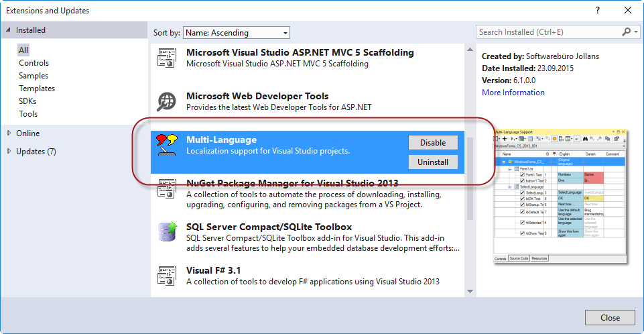Screen dimensions: 644x334
Task: Click the Microsoft Web Developer Tools icon
Action: 166,101
